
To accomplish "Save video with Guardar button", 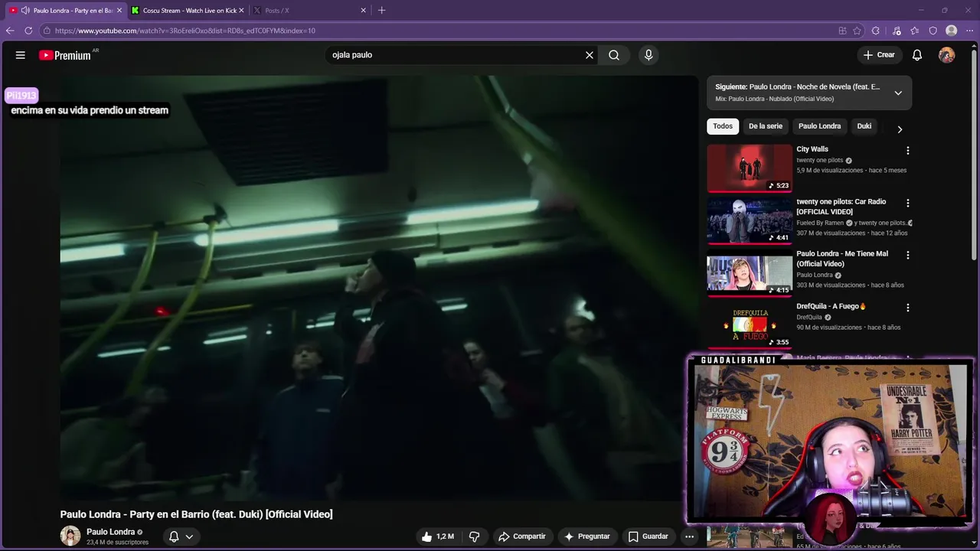I will [x=648, y=536].
